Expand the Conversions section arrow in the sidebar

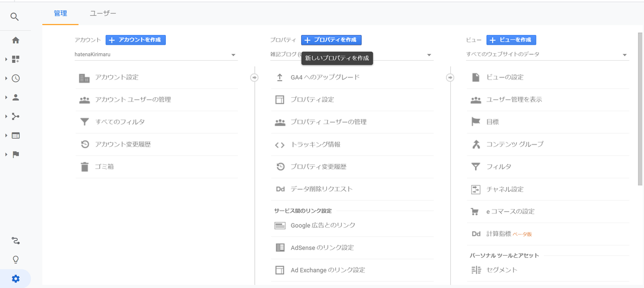[6, 155]
